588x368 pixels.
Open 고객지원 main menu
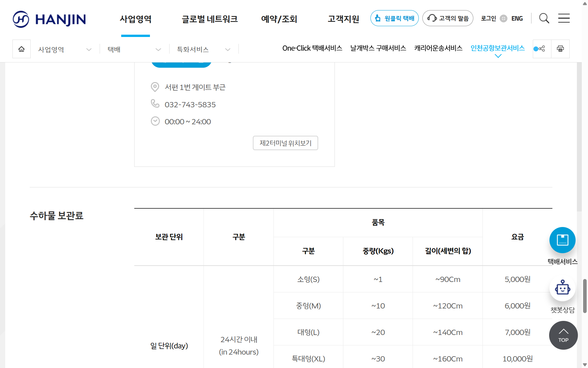coord(343,19)
